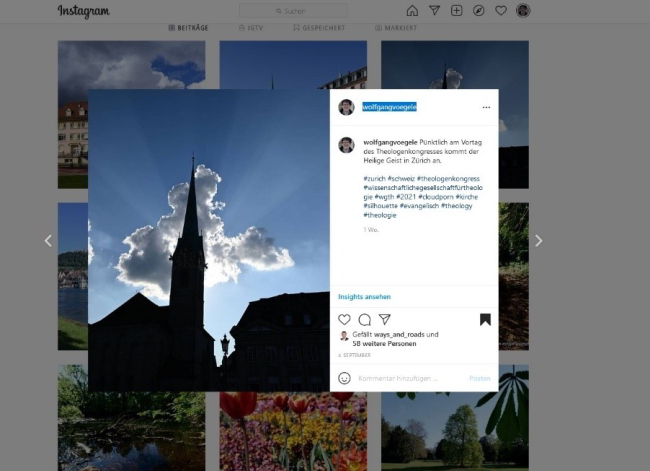The image size is (650, 471).
Task: Click the 1 Wo. timestamp
Action: pyautogui.click(x=371, y=229)
